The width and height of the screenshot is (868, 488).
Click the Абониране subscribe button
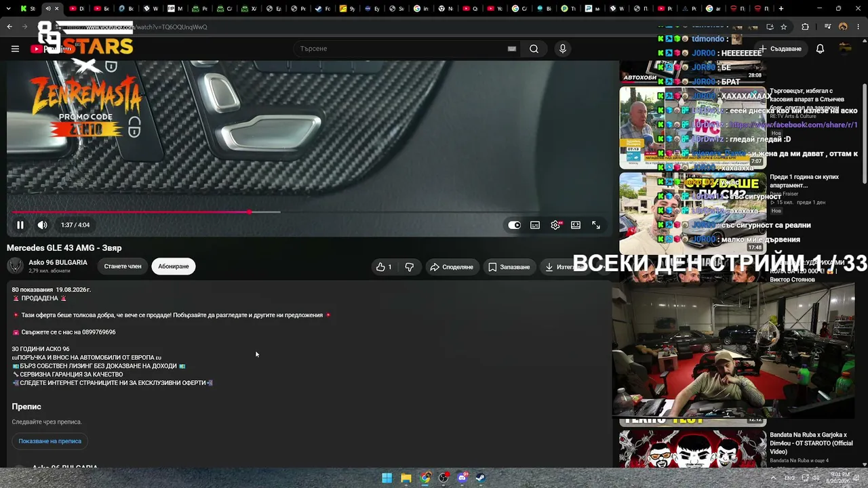pyautogui.click(x=174, y=266)
